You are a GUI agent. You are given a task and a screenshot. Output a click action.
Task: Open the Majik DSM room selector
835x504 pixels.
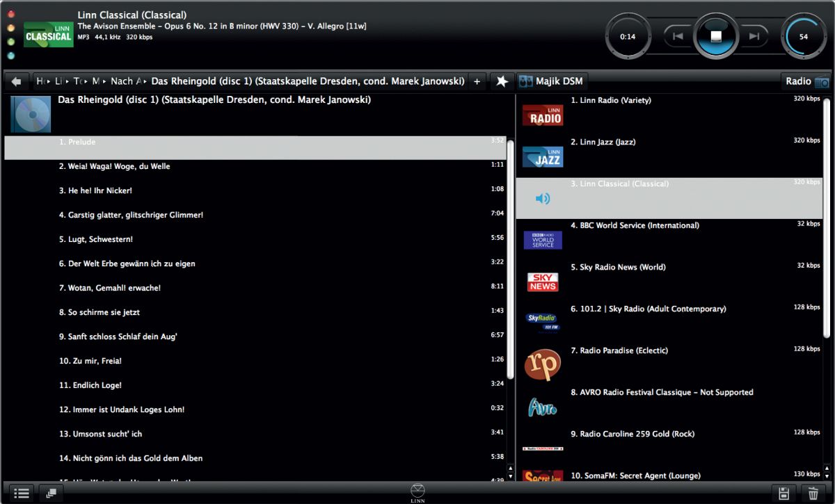pos(551,81)
